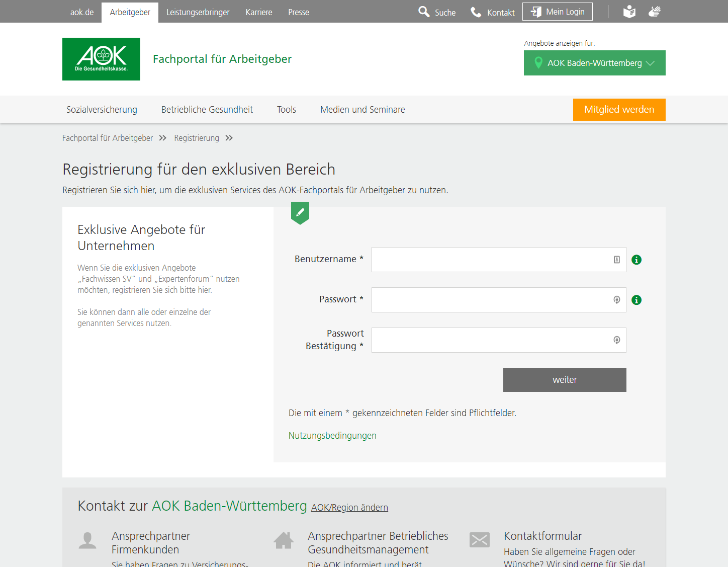Screen dimensions: 728x567
Task: Open the search magnifier icon
Action: tap(424, 12)
